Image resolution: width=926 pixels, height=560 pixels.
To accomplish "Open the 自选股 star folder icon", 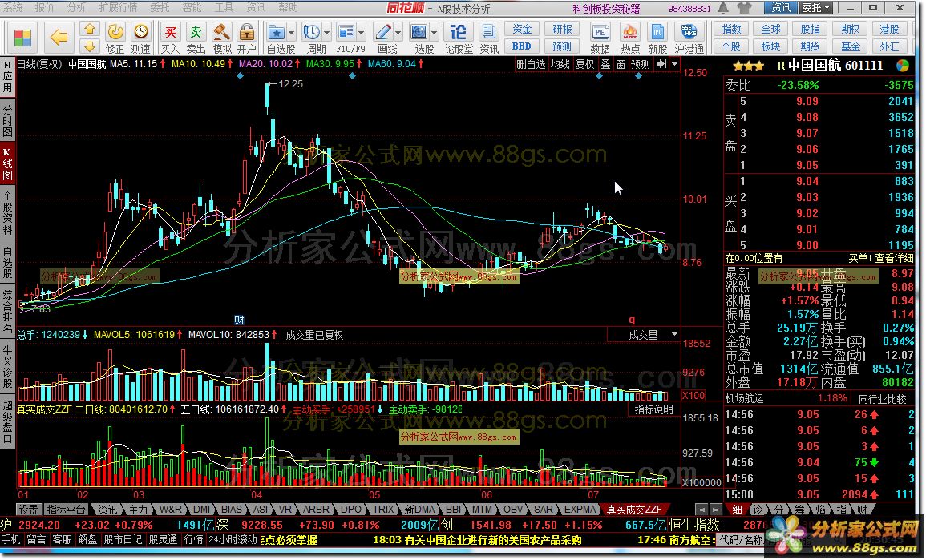I will (x=276, y=32).
